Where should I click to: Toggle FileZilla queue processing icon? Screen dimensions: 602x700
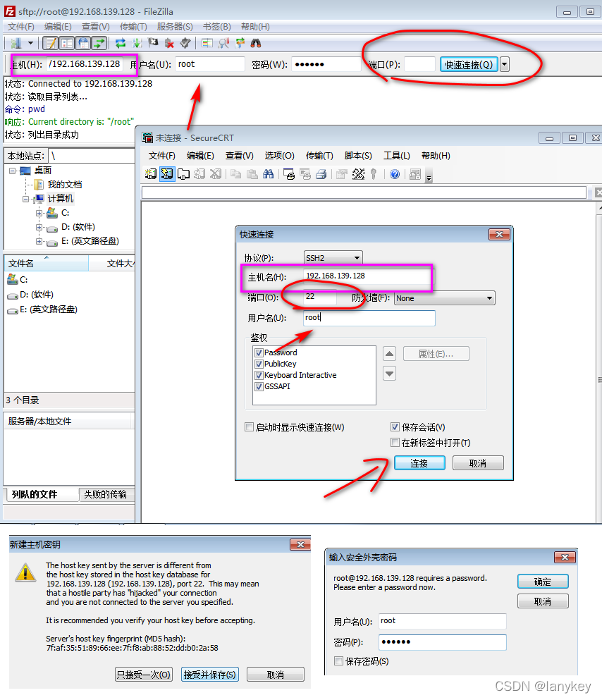[x=137, y=43]
